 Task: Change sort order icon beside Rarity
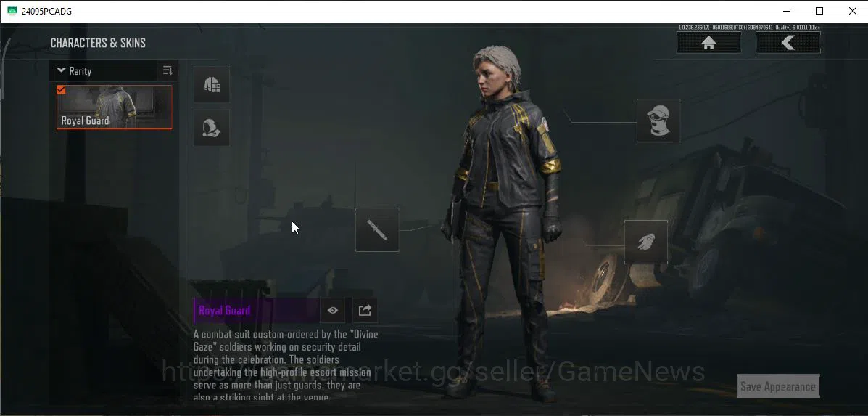(x=168, y=70)
